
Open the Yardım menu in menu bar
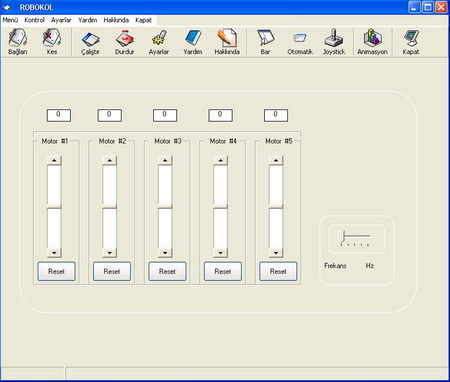[x=88, y=20]
